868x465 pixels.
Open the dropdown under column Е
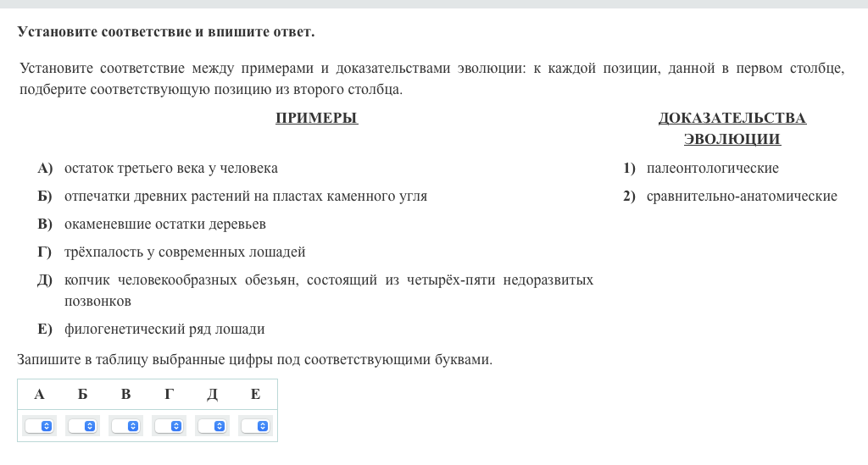255,426
